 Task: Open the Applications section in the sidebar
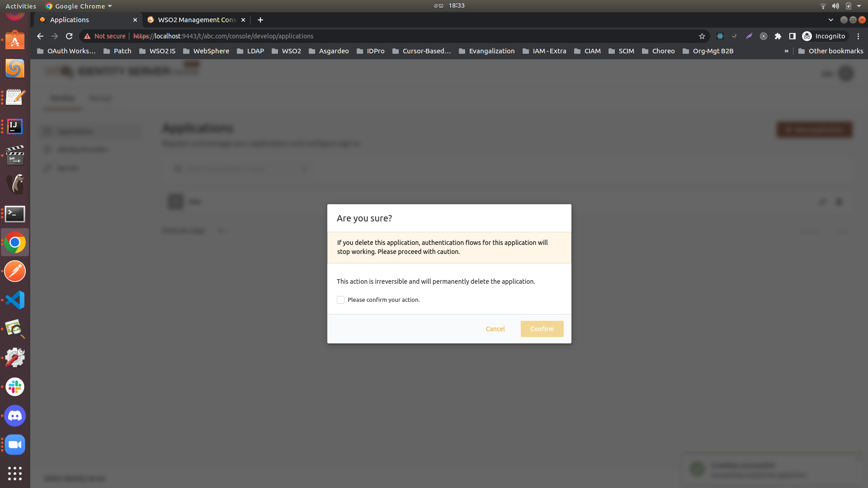click(75, 131)
